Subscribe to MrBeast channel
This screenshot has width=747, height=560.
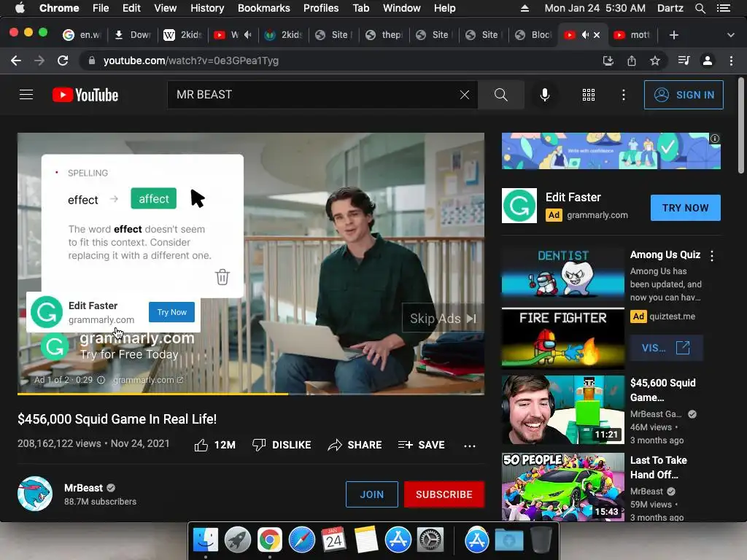(x=444, y=494)
